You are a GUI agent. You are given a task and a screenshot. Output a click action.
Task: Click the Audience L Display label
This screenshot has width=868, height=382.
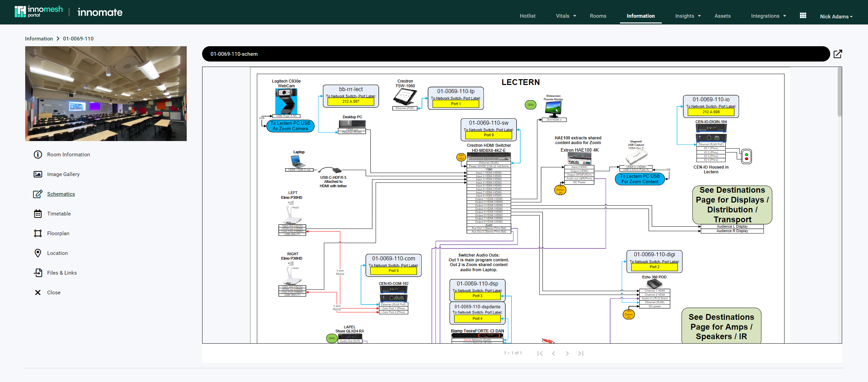click(x=732, y=227)
